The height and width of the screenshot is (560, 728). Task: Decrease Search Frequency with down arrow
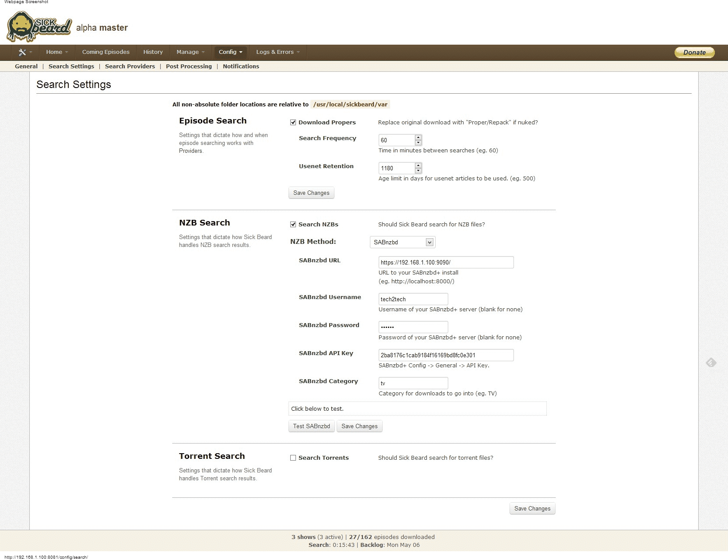418,143
